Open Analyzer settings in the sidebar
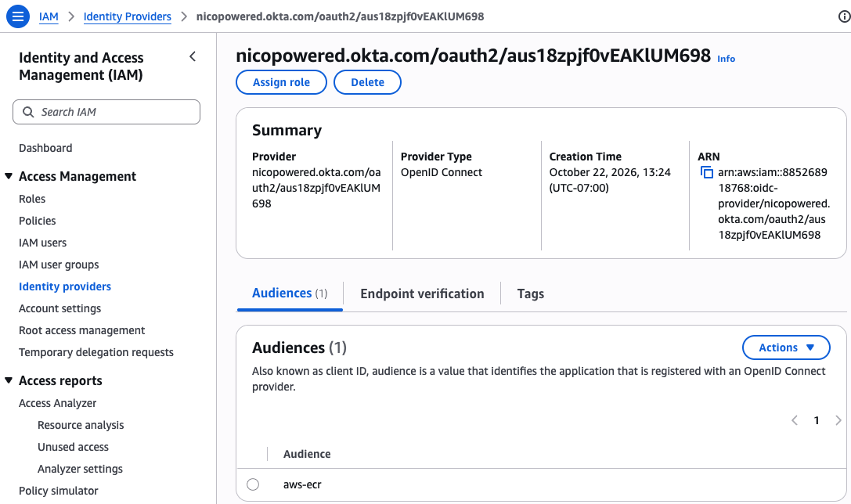Image resolution: width=851 pixels, height=504 pixels. pyautogui.click(x=80, y=469)
